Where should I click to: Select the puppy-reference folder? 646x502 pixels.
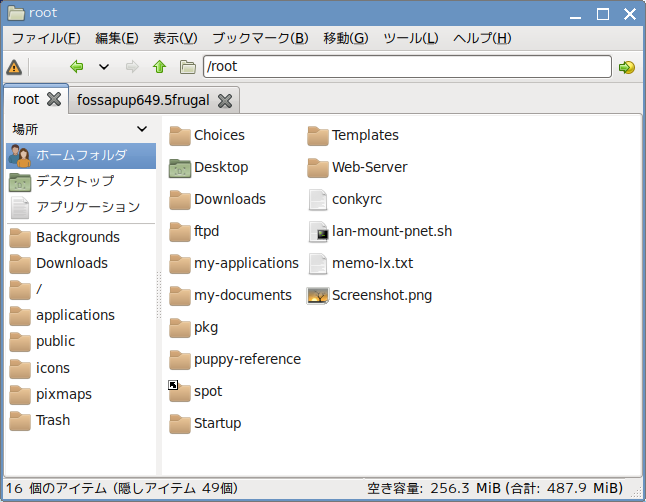235,359
